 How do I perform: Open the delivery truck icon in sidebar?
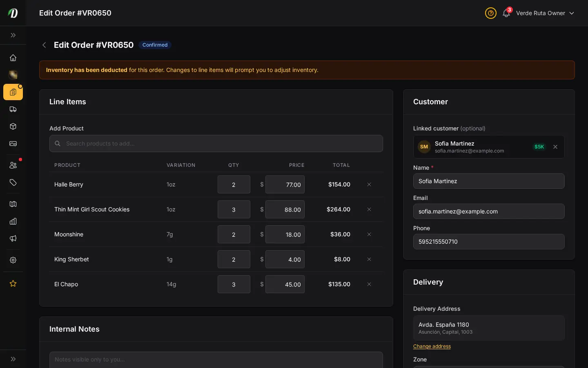point(13,109)
